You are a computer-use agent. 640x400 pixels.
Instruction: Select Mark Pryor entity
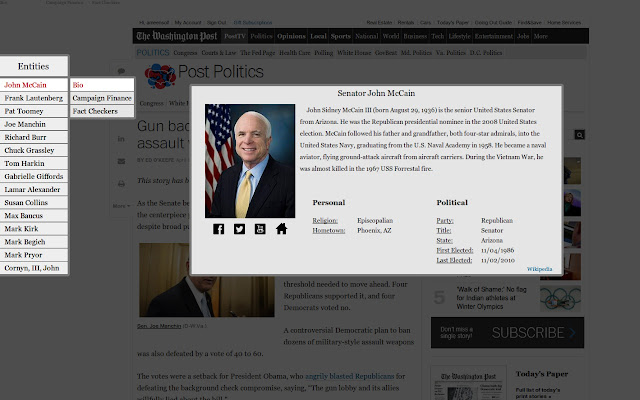click(34, 255)
